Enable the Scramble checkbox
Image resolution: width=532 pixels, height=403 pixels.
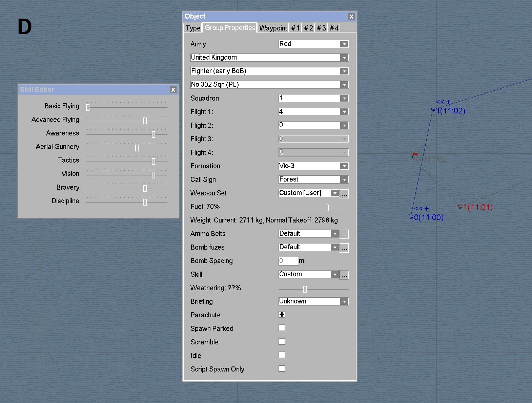tap(282, 342)
